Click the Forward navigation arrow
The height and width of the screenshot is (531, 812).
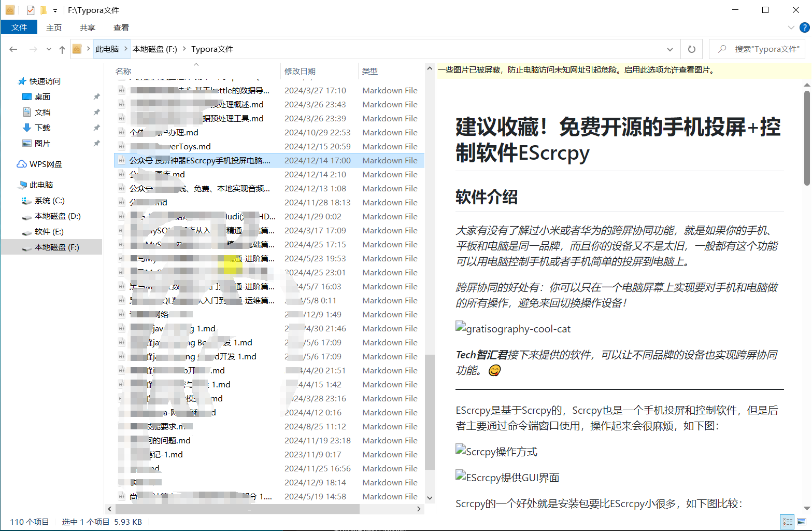point(33,49)
